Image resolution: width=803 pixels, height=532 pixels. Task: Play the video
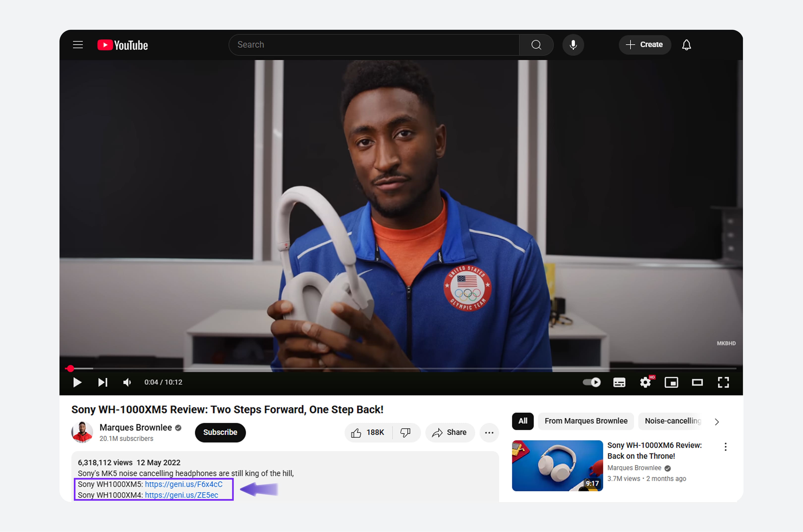pos(77,382)
